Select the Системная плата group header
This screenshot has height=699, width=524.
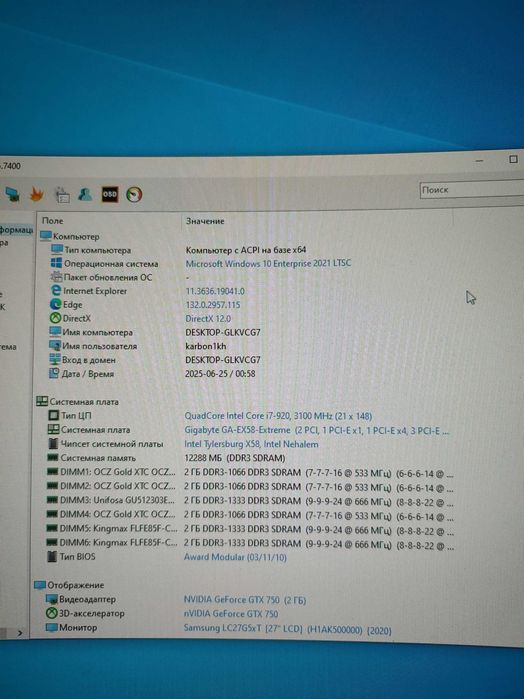(78, 402)
